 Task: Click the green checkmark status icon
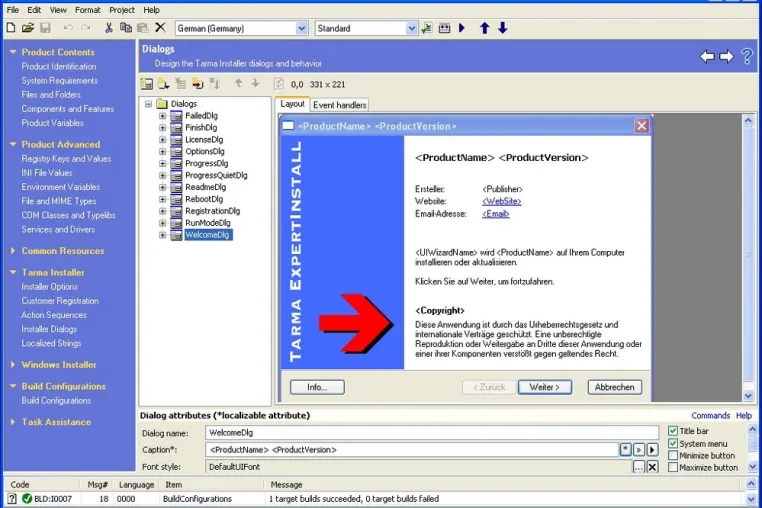click(x=27, y=498)
